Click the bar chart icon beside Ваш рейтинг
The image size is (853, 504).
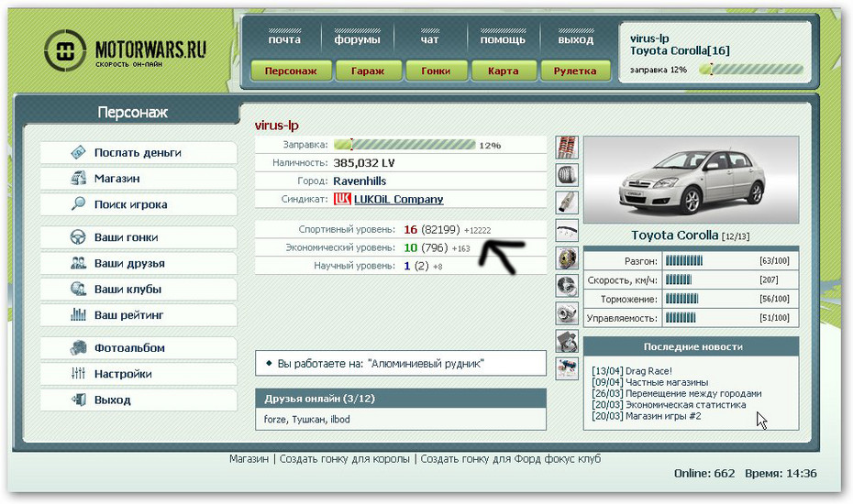point(78,314)
